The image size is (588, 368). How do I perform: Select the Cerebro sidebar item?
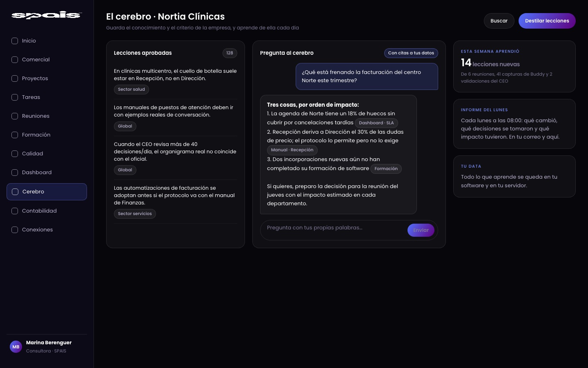coord(47,192)
